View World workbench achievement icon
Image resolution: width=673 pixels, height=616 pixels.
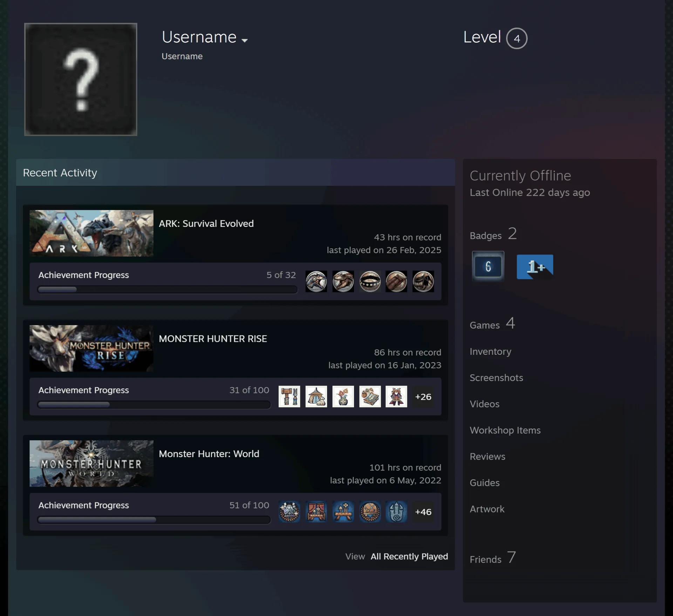click(343, 512)
